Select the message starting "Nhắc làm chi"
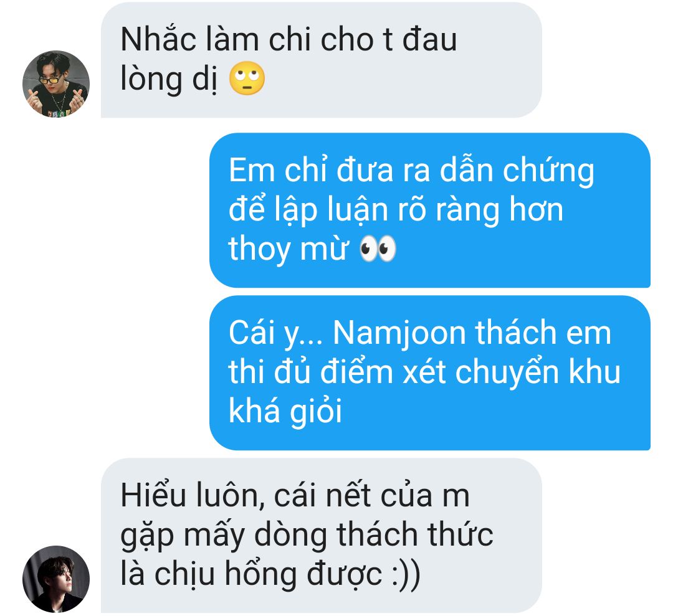Image resolution: width=673 pixels, height=616 pixels. (x=321, y=60)
